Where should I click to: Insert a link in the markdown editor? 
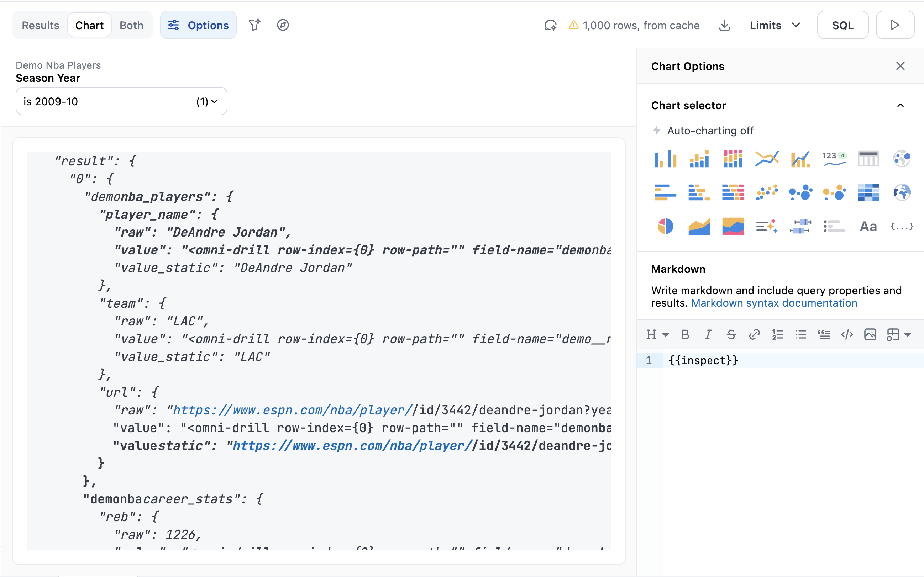click(754, 335)
